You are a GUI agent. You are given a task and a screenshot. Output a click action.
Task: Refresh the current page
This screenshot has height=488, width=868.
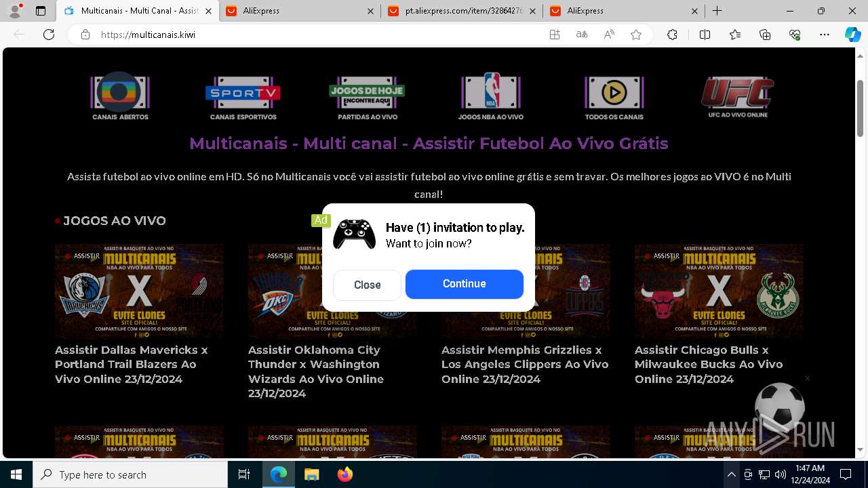coord(49,35)
